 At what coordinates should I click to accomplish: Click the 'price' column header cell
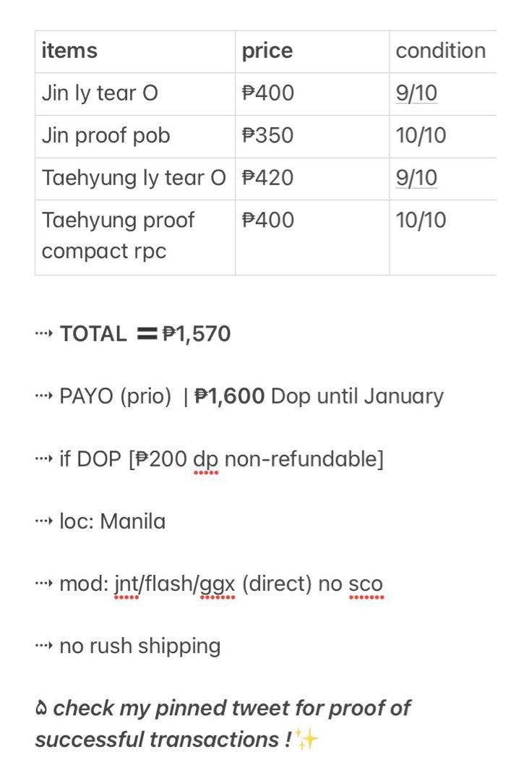312,52
